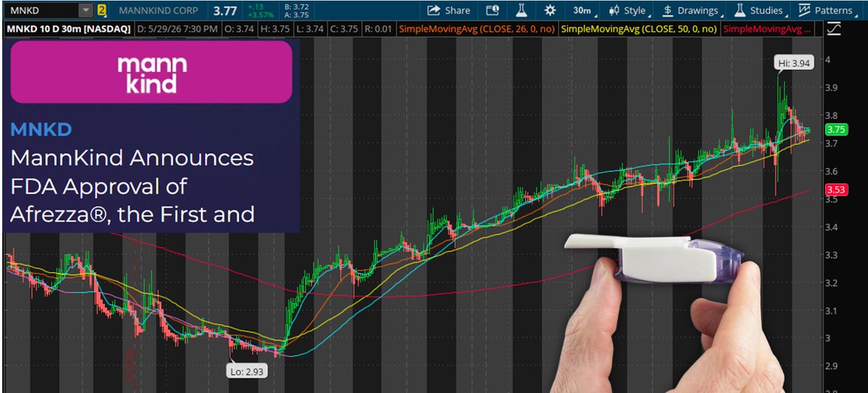Click the red truncated SimpleMovingAvg label
This screenshot has height=393, width=868.
tap(767, 29)
